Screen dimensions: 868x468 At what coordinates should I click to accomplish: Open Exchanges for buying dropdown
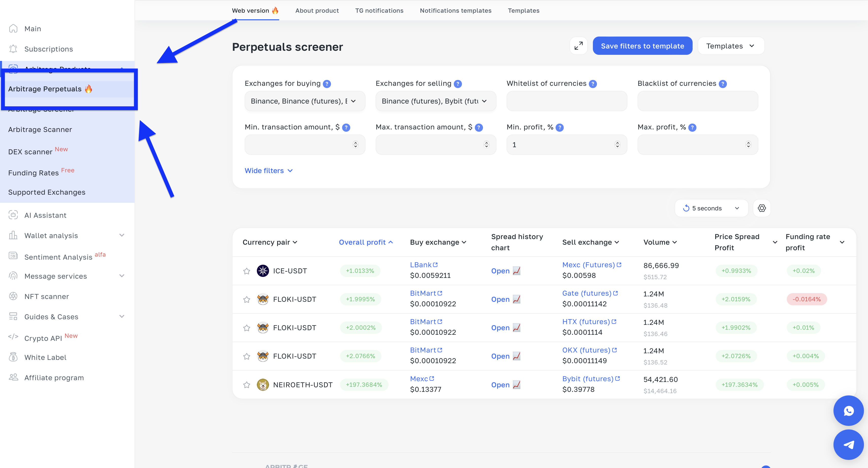tap(305, 101)
